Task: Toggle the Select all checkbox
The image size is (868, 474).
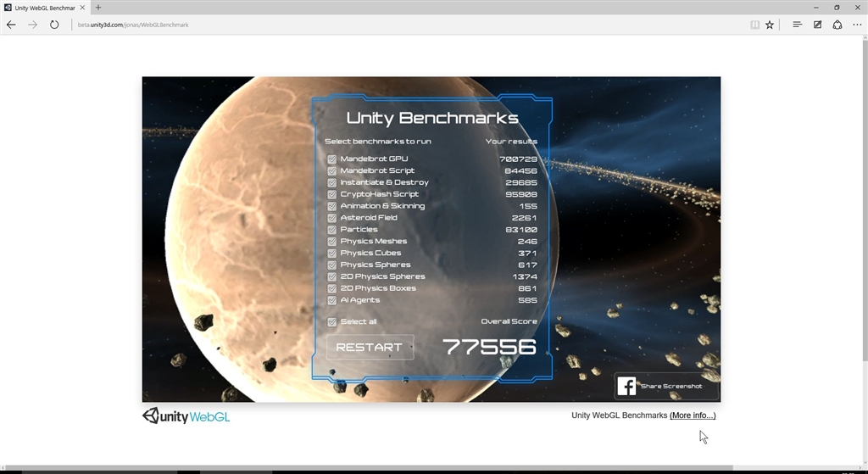Action: 332,321
